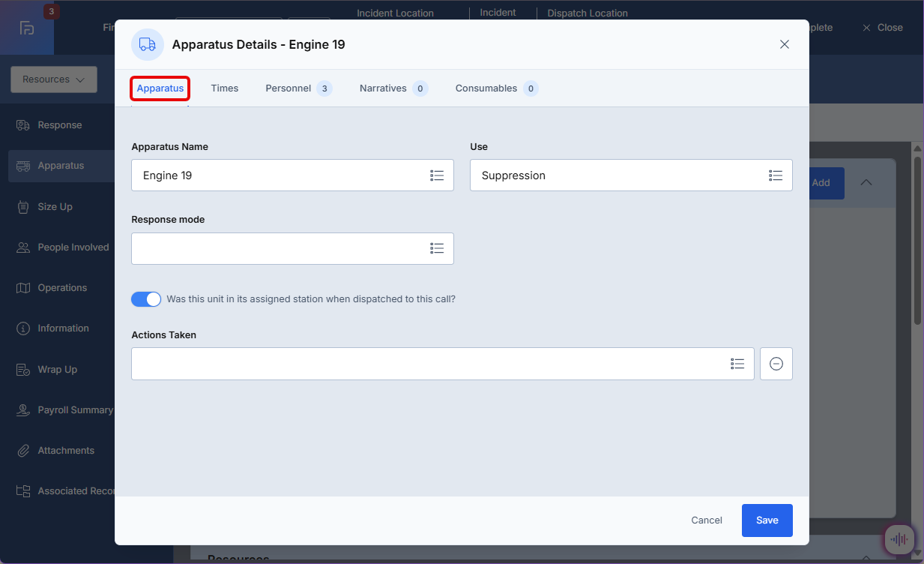
Task: Click the blue Add button behind the dialog
Action: [827, 183]
